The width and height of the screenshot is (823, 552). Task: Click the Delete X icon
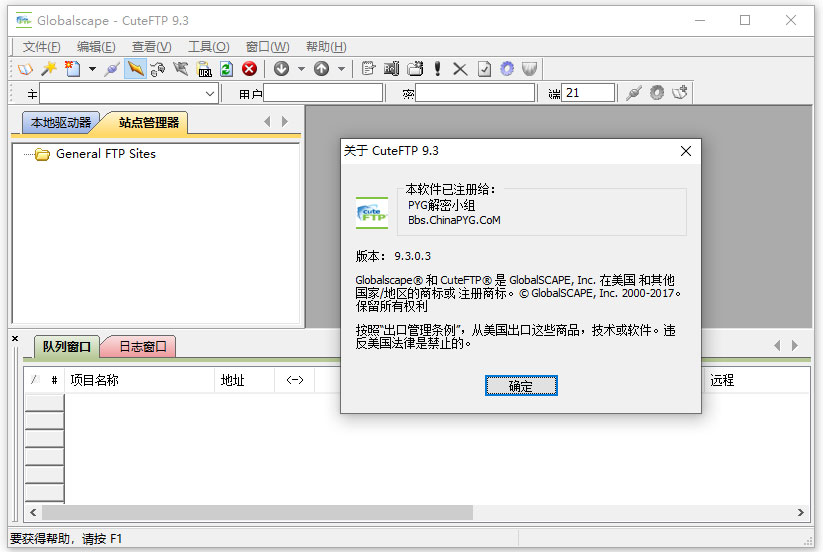[460, 69]
